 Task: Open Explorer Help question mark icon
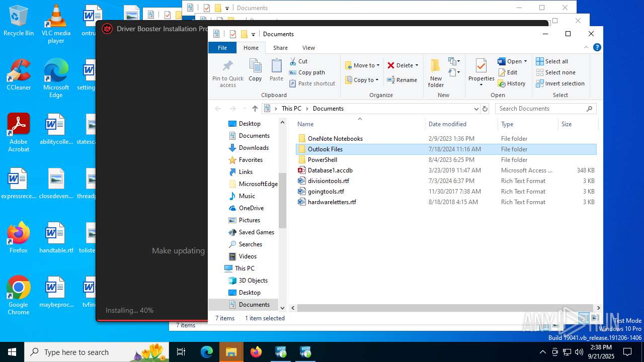(597, 48)
